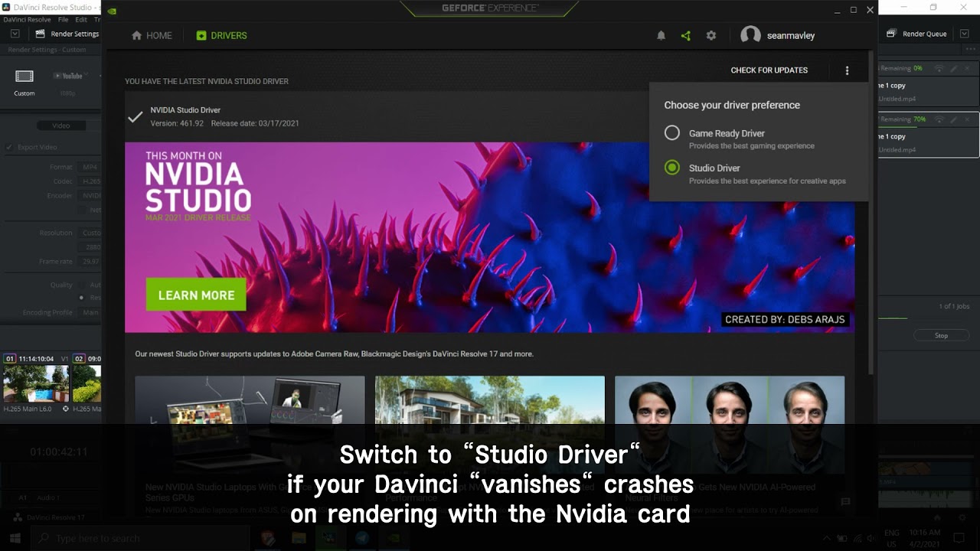Open the NVIDIA Studio Laptops article thumbnail

[250, 425]
